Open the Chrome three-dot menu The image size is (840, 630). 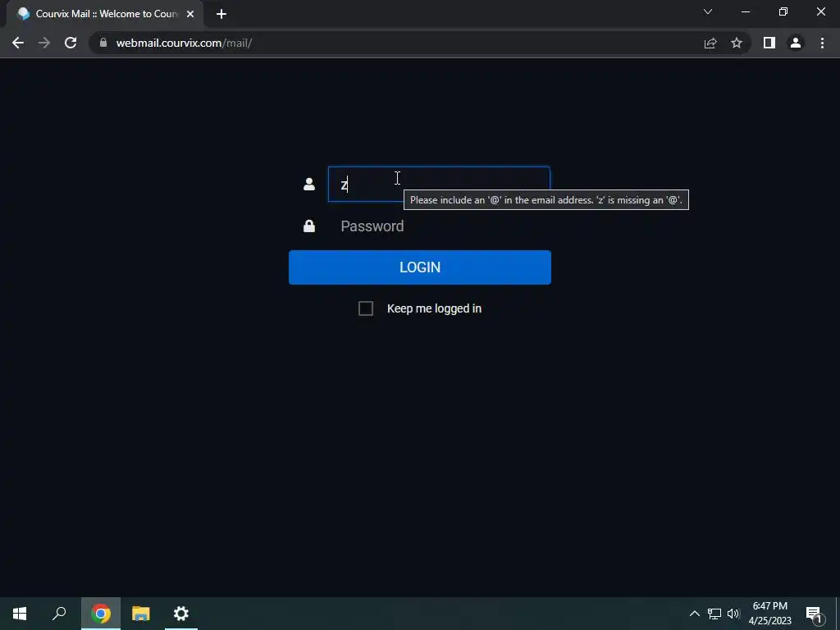[822, 43]
